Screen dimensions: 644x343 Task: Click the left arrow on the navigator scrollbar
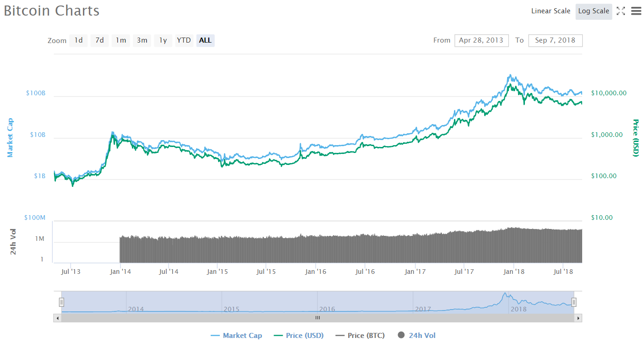57,317
